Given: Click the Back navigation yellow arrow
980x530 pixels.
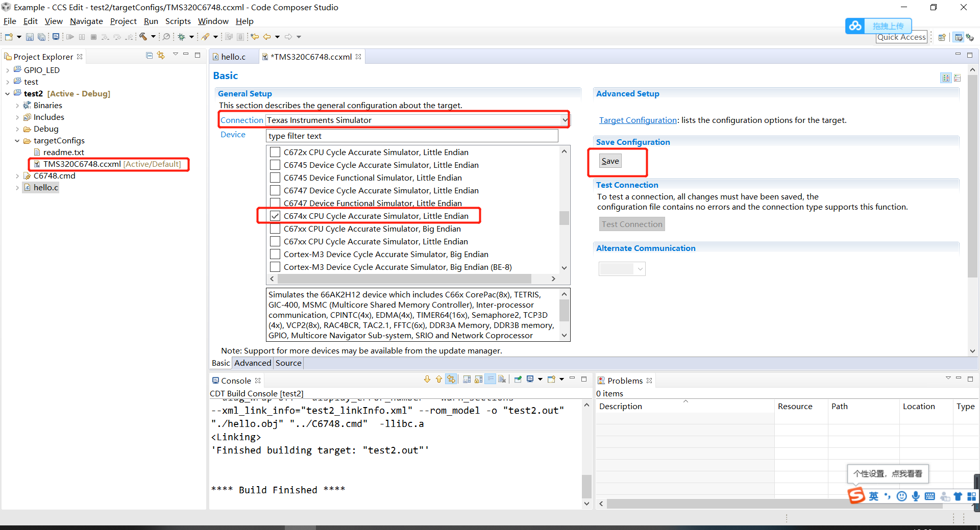Looking at the screenshot, I should click(267, 37).
